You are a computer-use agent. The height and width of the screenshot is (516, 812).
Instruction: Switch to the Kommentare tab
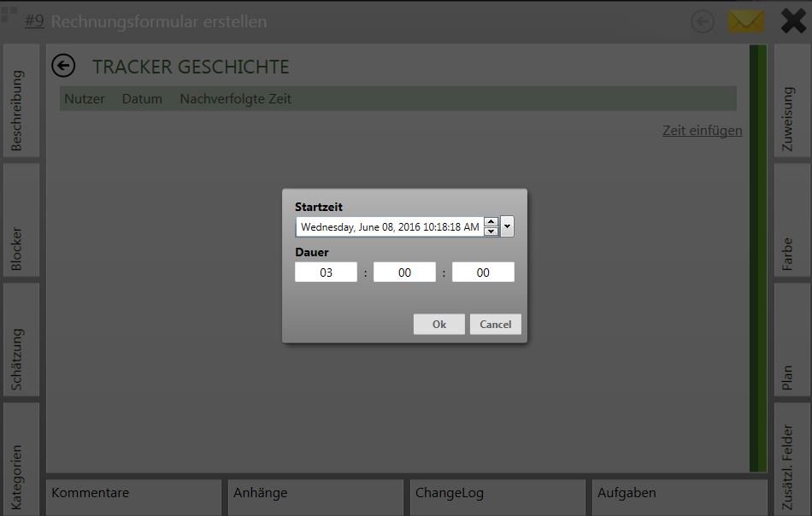(132, 494)
